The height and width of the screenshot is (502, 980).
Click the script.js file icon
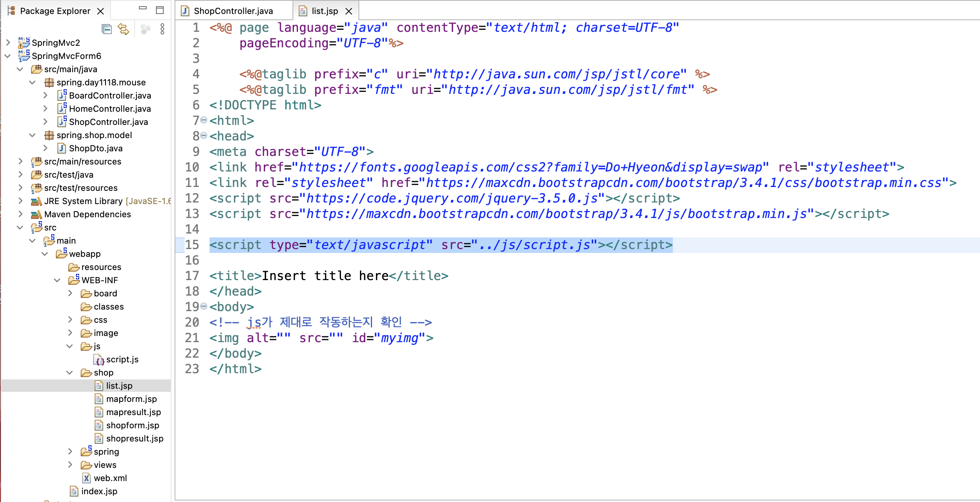99,360
